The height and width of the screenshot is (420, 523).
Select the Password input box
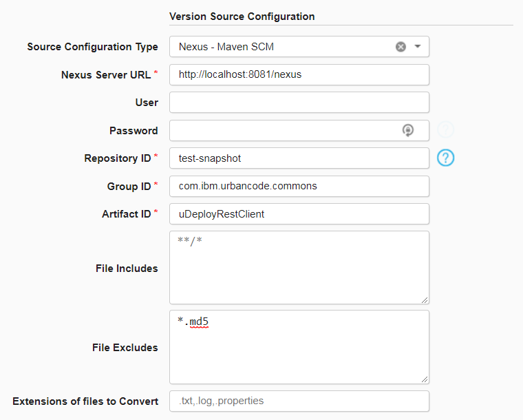tap(282, 130)
